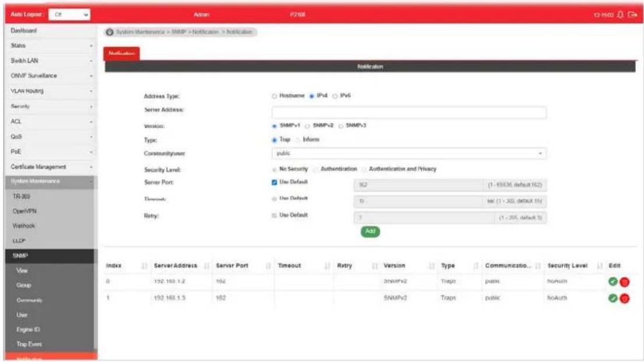Screen dimensions: 644x362
Task: Choose SNMPv2 version
Action: (307, 126)
